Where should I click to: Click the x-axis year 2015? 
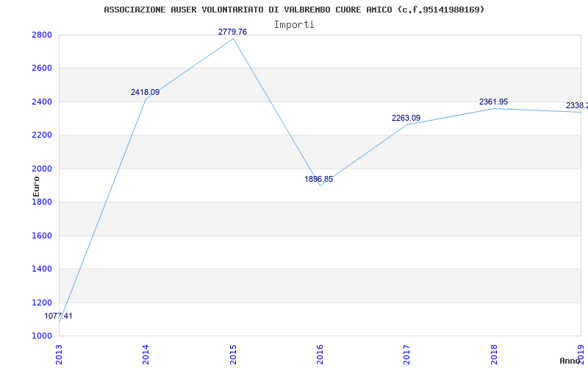coord(233,354)
